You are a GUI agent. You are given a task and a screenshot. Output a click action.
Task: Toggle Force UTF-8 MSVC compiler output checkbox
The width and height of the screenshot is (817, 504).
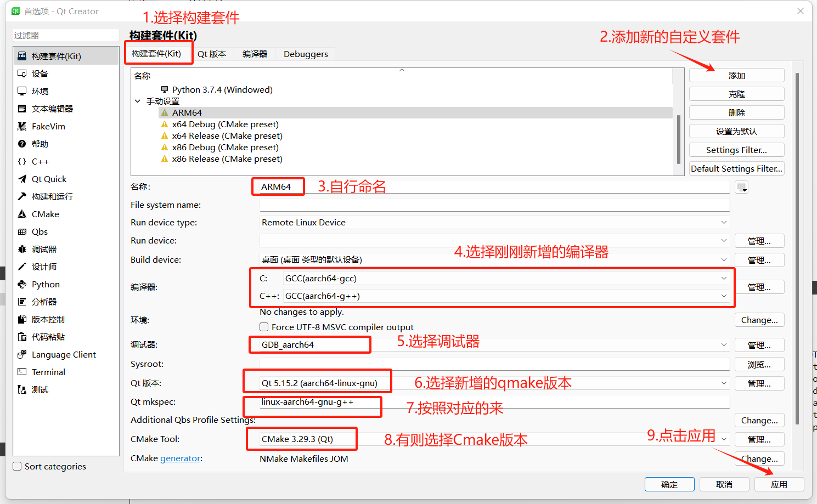(264, 327)
